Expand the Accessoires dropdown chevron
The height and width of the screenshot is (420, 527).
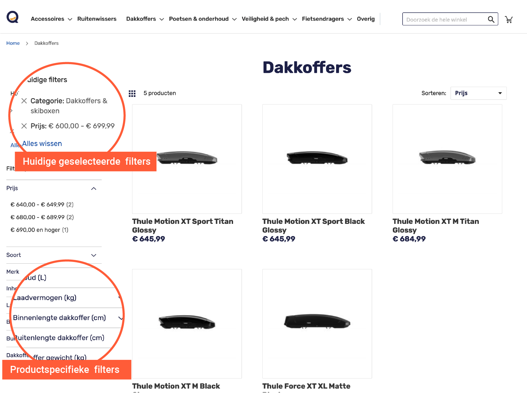click(x=70, y=19)
